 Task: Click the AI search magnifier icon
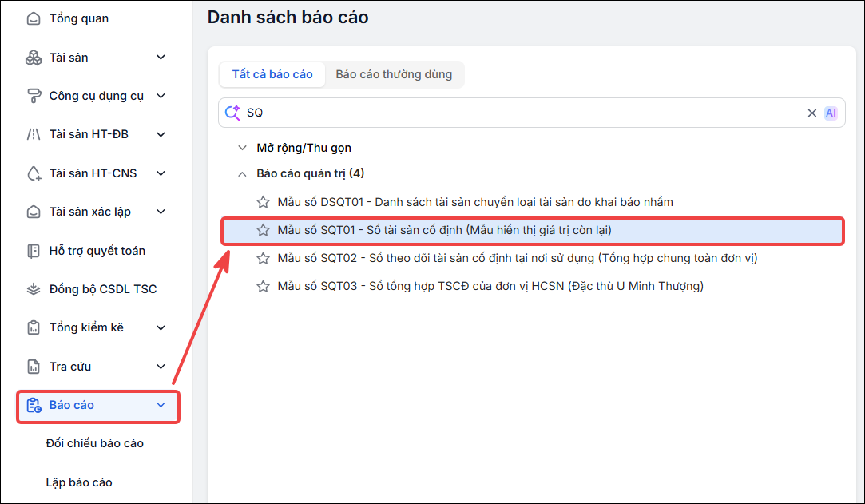click(x=232, y=113)
